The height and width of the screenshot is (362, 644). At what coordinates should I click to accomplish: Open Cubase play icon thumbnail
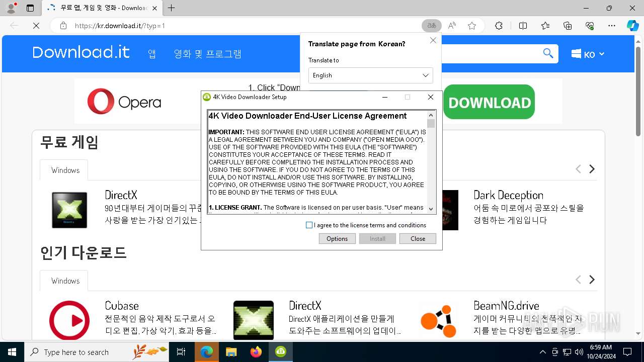[69, 320]
